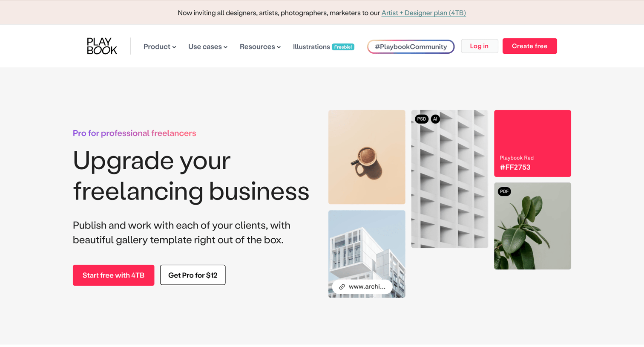Open the white building thumbnail
The height and width of the screenshot is (347, 644).
click(367, 254)
